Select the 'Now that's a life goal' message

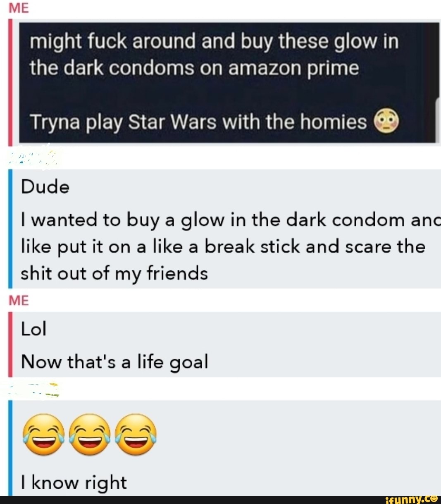pyautogui.click(x=114, y=362)
